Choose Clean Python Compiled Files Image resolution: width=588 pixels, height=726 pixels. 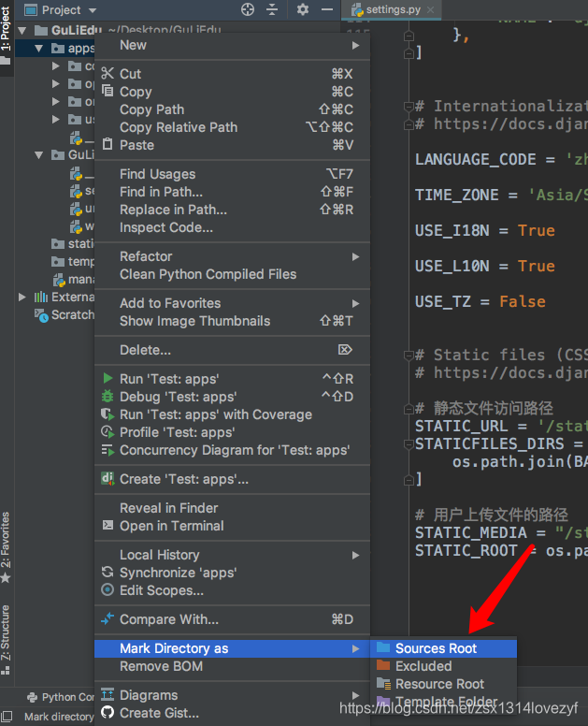[x=232, y=274]
